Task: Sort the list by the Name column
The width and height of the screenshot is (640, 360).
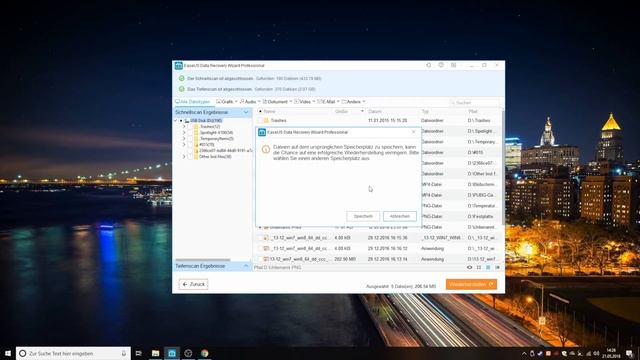Action: (x=269, y=111)
